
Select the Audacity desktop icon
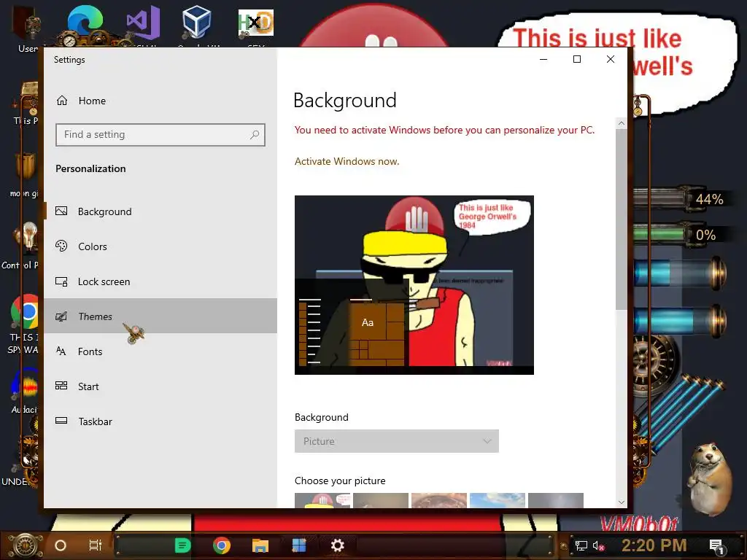click(x=25, y=391)
